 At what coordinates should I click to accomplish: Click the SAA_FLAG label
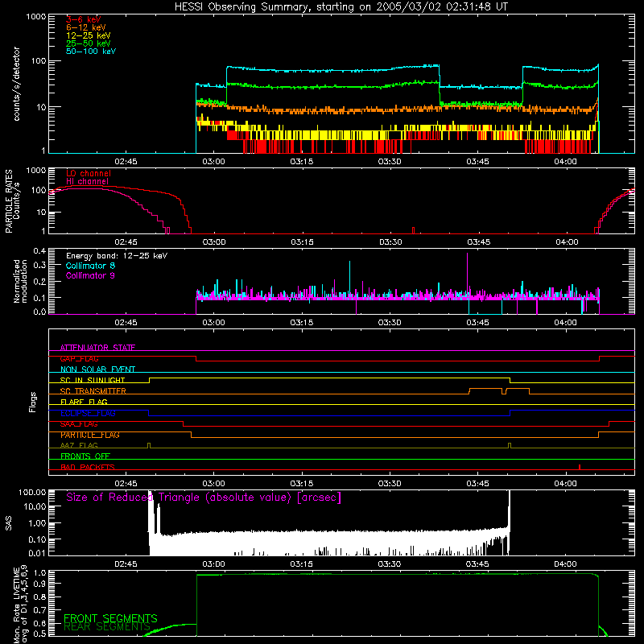tap(79, 424)
